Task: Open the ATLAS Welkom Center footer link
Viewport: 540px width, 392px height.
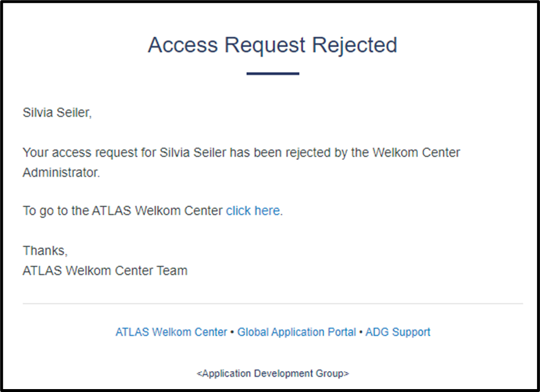Action: click(x=171, y=332)
